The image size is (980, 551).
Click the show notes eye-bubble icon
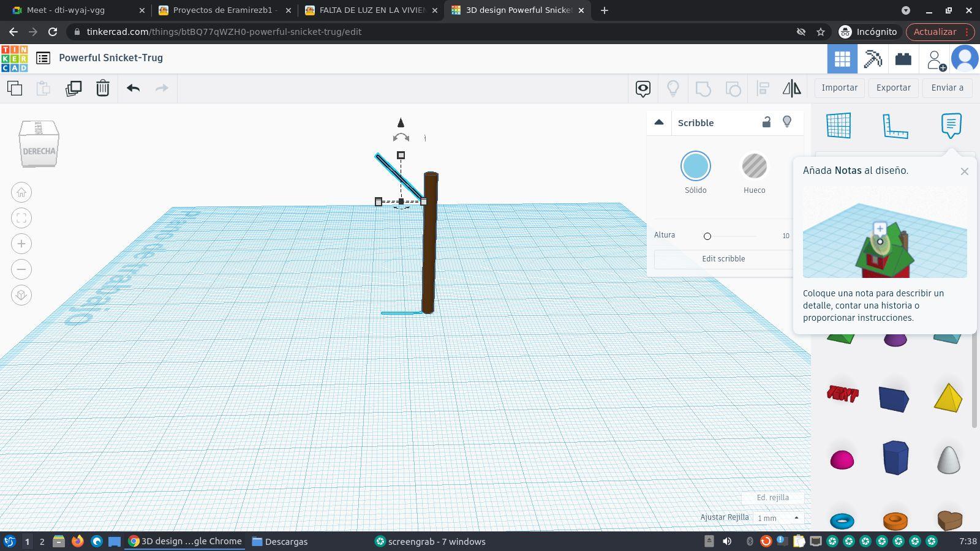[x=643, y=89]
